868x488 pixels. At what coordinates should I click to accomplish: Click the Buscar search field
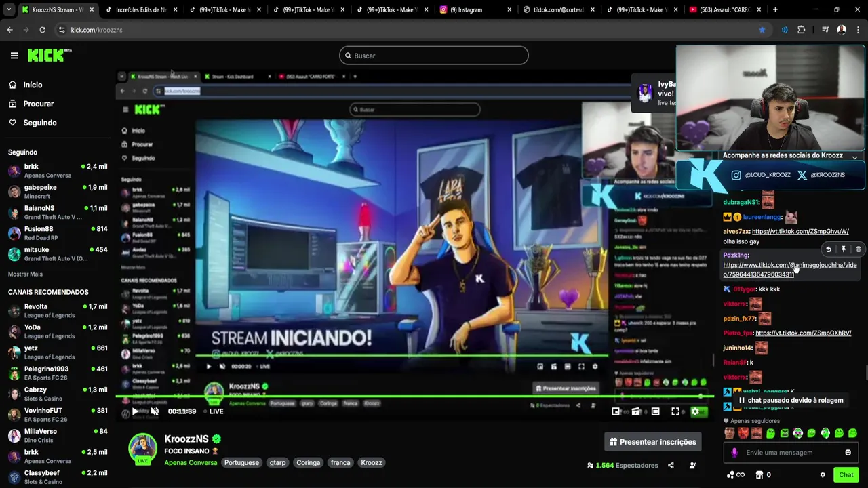click(434, 56)
